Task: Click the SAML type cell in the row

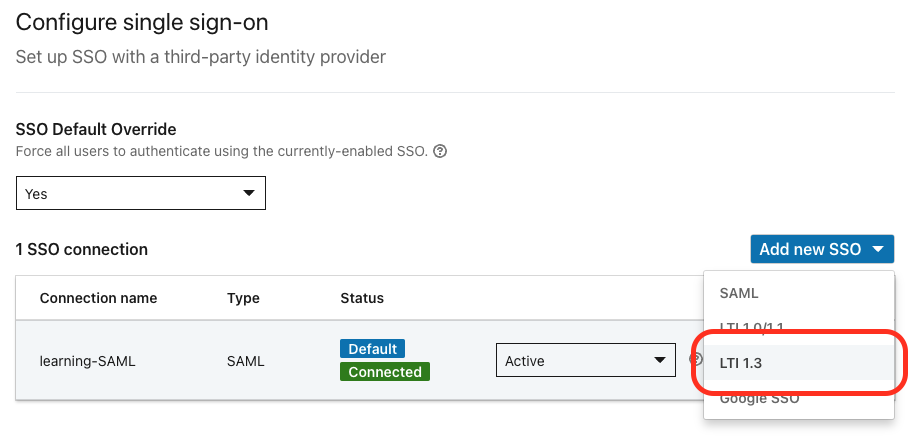Action: (246, 361)
